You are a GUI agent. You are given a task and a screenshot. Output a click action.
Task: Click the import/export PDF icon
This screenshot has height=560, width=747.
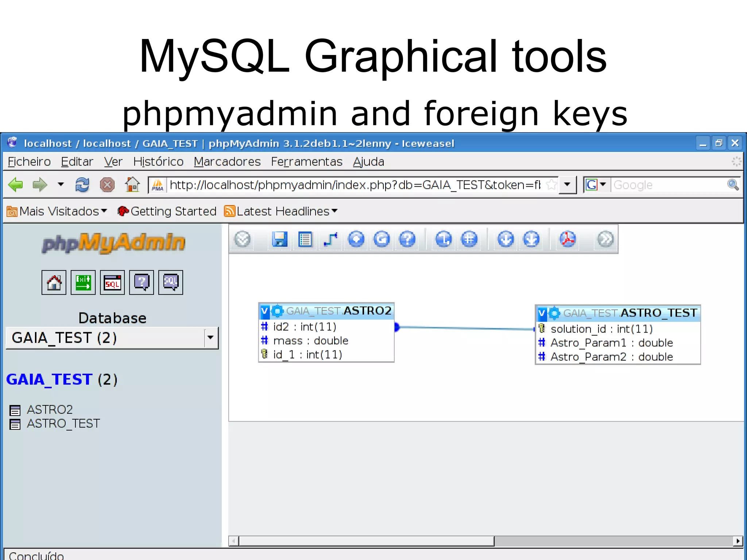[568, 239]
